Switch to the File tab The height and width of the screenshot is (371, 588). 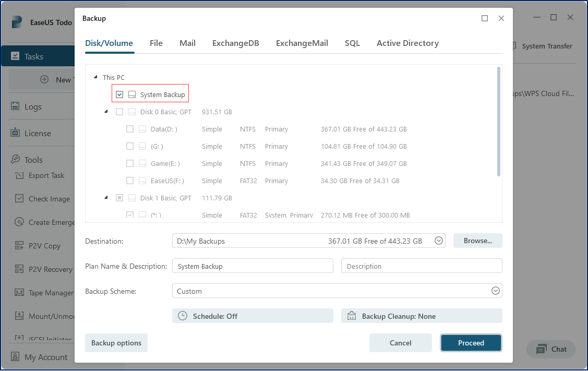pyautogui.click(x=156, y=43)
